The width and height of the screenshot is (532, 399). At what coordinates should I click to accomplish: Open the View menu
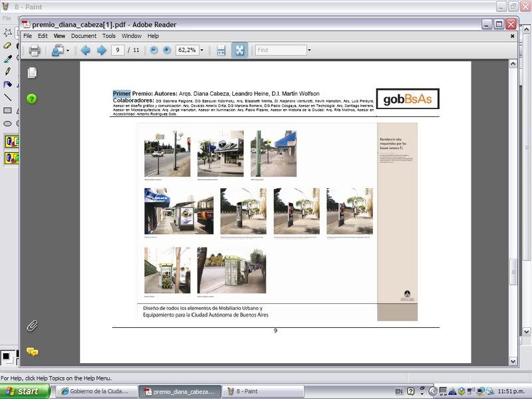point(59,36)
